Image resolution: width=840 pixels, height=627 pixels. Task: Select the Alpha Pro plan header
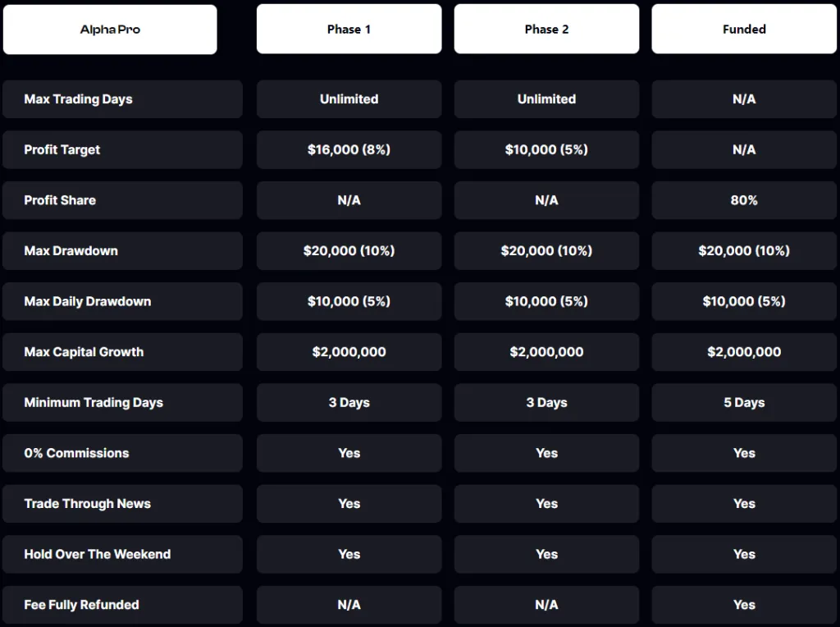click(x=110, y=29)
